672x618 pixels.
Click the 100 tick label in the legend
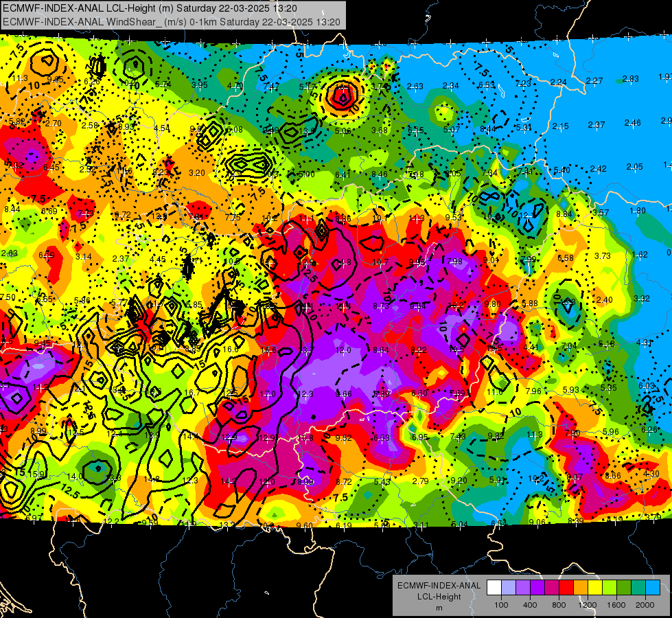tap(501, 605)
